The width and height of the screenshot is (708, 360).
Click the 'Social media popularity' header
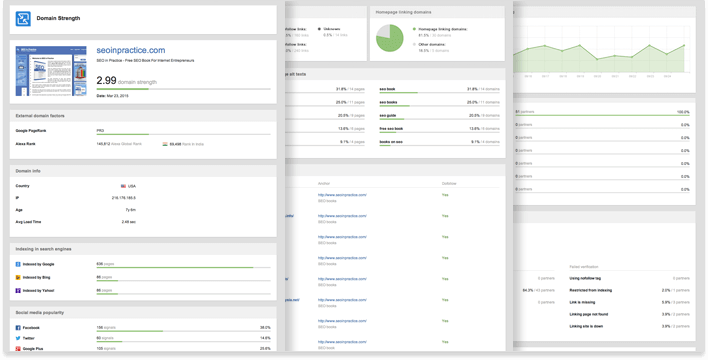point(143,313)
